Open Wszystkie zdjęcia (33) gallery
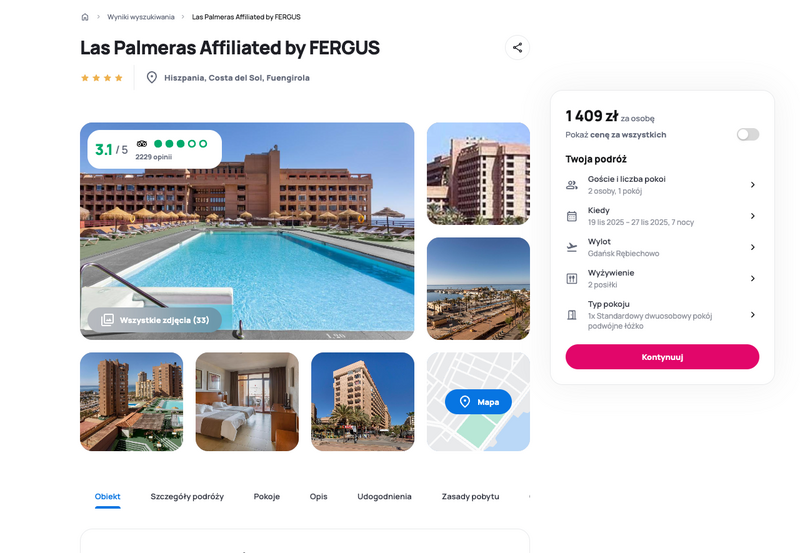The image size is (800, 553). pyautogui.click(x=155, y=320)
